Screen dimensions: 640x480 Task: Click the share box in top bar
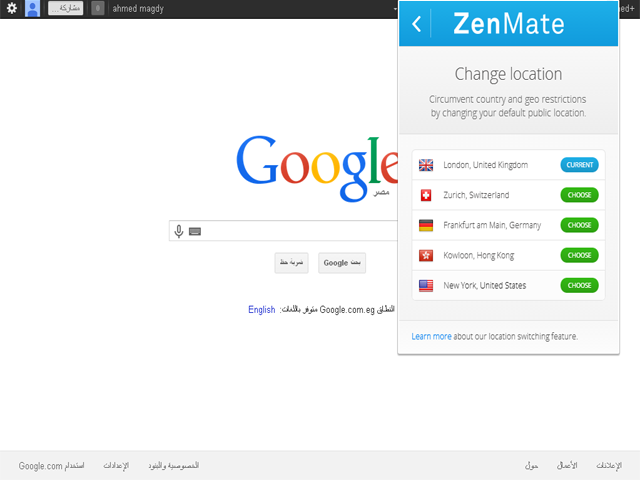click(x=65, y=8)
